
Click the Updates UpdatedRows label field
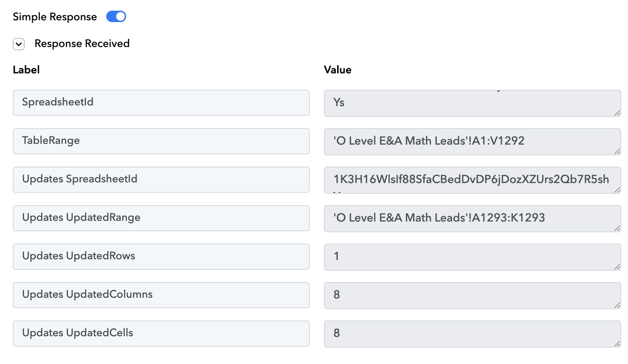click(161, 256)
